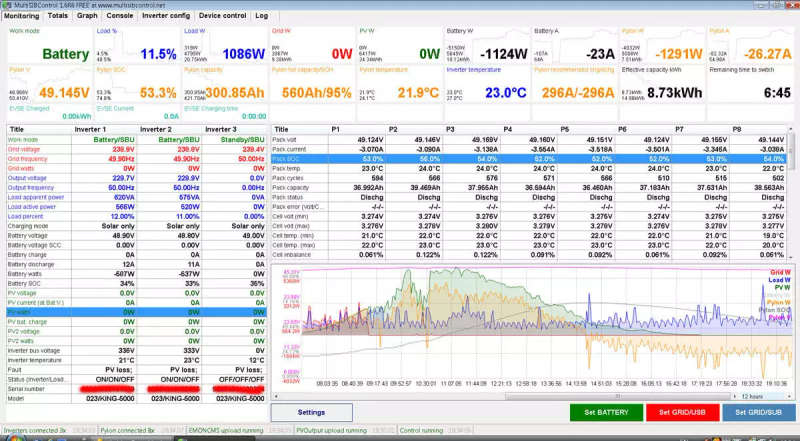The height and width of the screenshot is (441, 800).
Task: Switch to the Monitoring tab
Action: coord(21,16)
